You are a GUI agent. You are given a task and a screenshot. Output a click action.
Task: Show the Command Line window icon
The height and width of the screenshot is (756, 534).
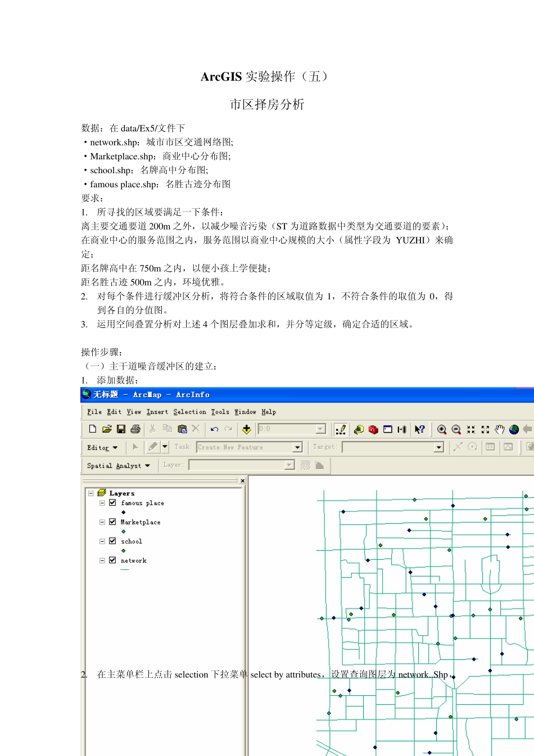click(387, 429)
